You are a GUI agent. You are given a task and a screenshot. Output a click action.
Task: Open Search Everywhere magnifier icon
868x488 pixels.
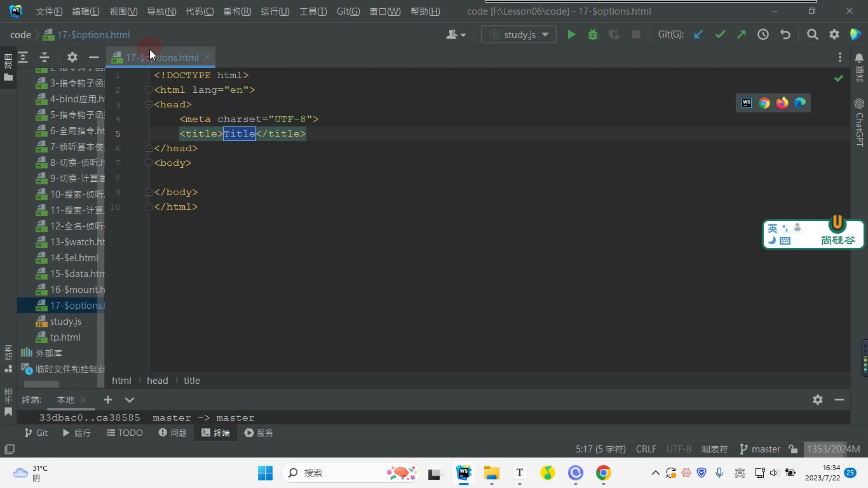coord(813,35)
